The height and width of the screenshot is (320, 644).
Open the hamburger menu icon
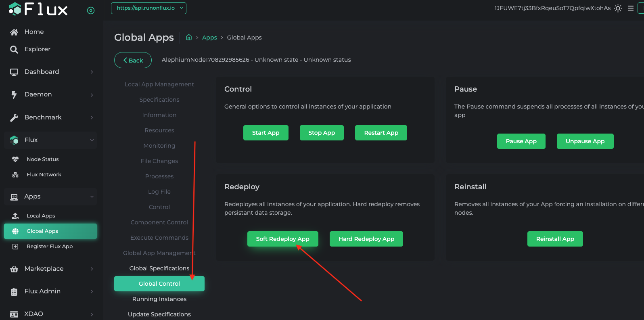click(x=631, y=8)
